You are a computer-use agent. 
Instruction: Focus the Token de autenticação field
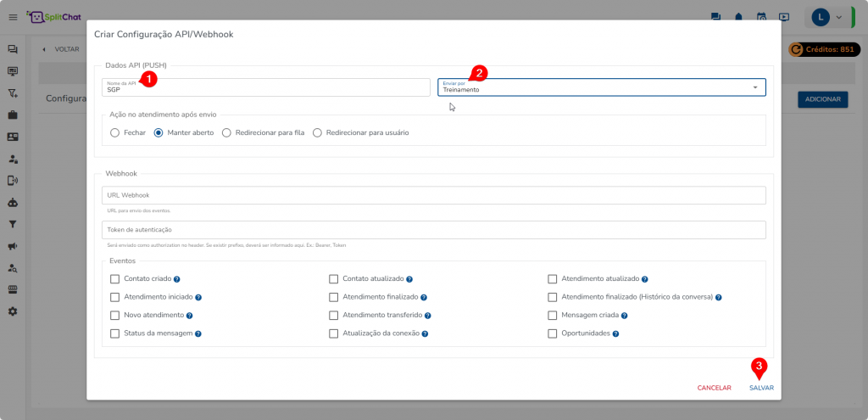433,230
